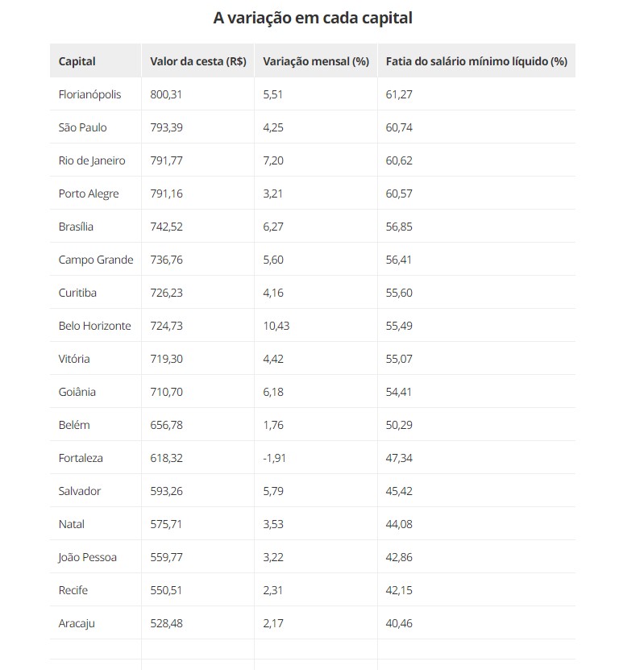Click 'Fatia do salário mínimo líquido (%)' header
The width and height of the screenshot is (644, 670).
476,61
